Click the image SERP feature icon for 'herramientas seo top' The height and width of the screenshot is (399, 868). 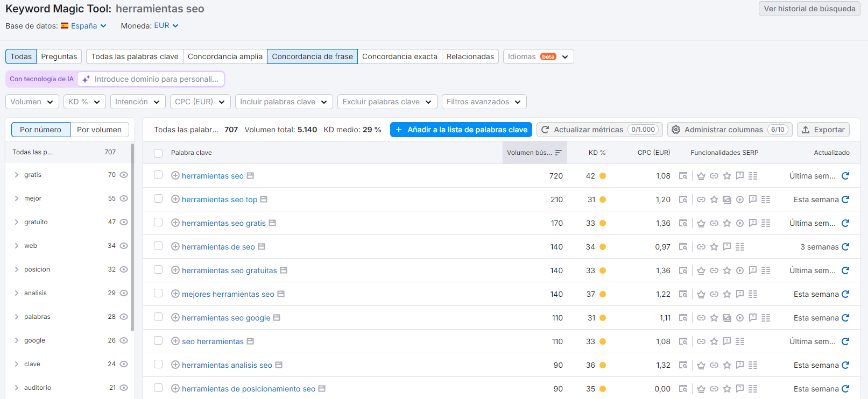point(727,199)
